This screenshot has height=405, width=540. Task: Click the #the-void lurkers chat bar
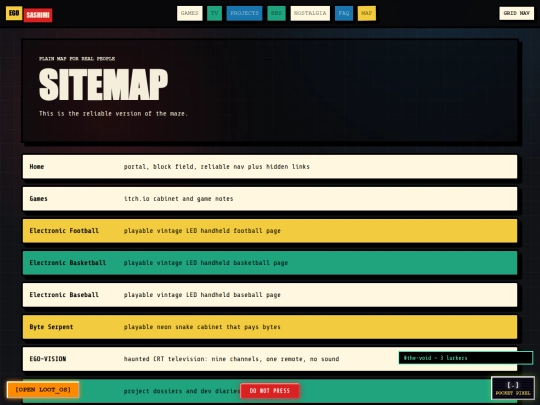(466, 358)
